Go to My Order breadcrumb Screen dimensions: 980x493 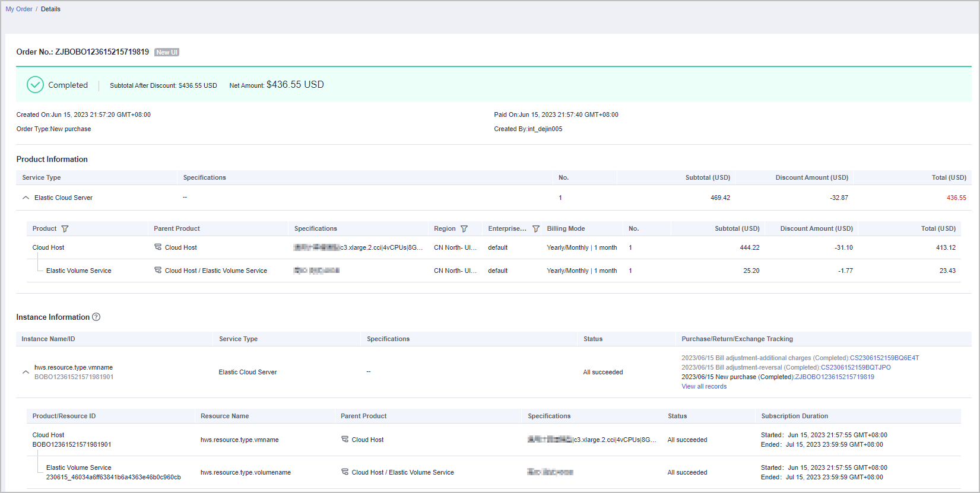(19, 9)
